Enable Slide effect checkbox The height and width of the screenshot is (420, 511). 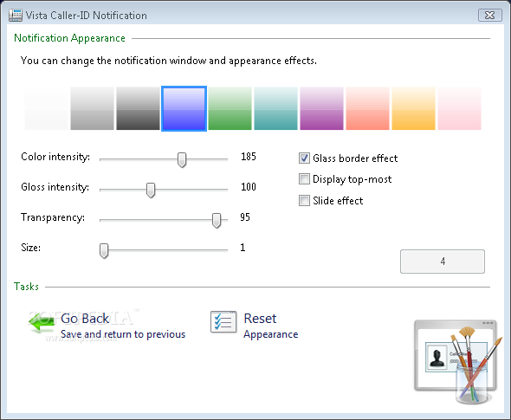[x=304, y=201]
